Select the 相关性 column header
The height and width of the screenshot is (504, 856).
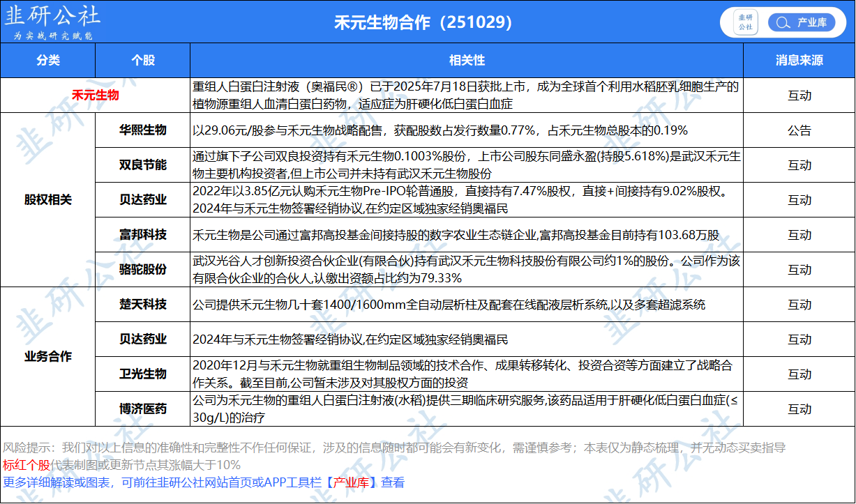[466, 61]
